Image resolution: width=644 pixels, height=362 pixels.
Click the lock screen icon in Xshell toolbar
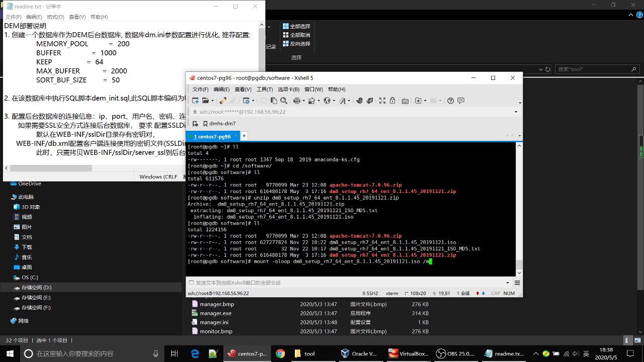point(392,101)
